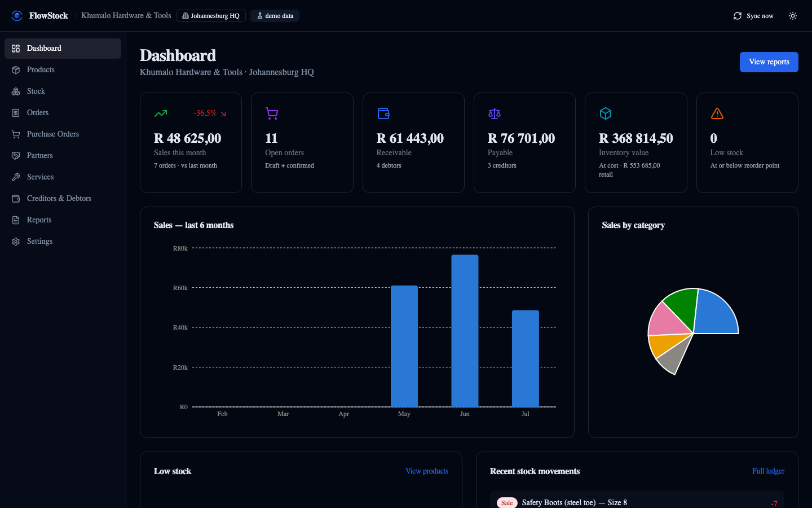812x508 pixels.
Task: Click the FlowStock logo icon
Action: tap(17, 16)
